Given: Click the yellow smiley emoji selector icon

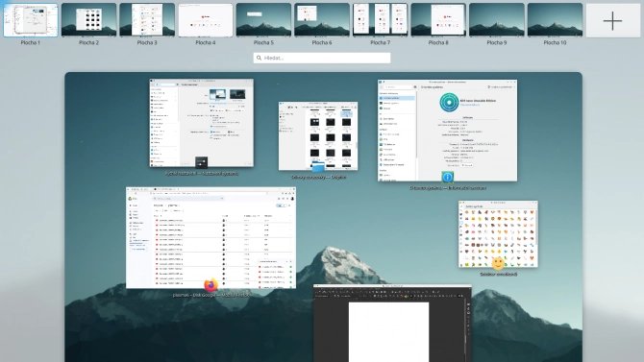Looking at the screenshot, I should coord(498,263).
